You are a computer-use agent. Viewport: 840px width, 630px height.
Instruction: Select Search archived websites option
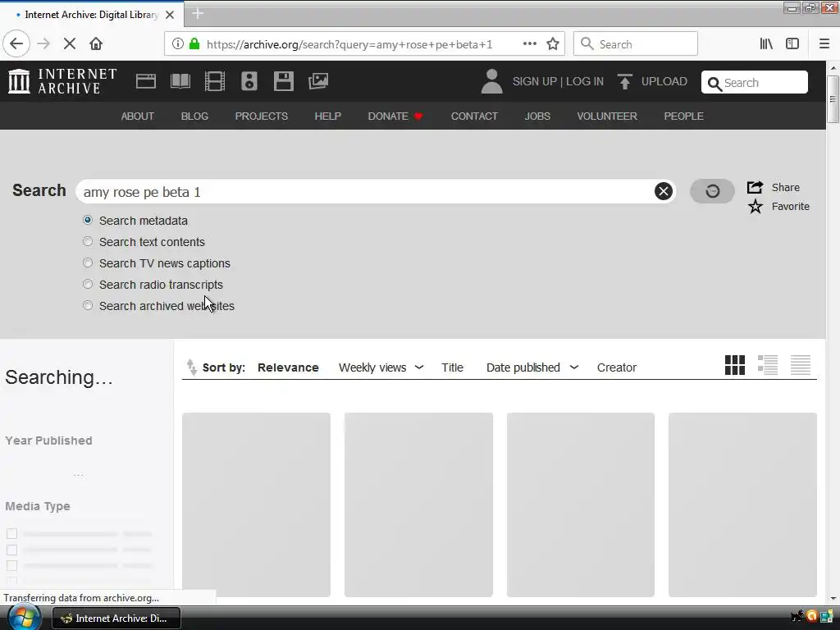point(88,306)
